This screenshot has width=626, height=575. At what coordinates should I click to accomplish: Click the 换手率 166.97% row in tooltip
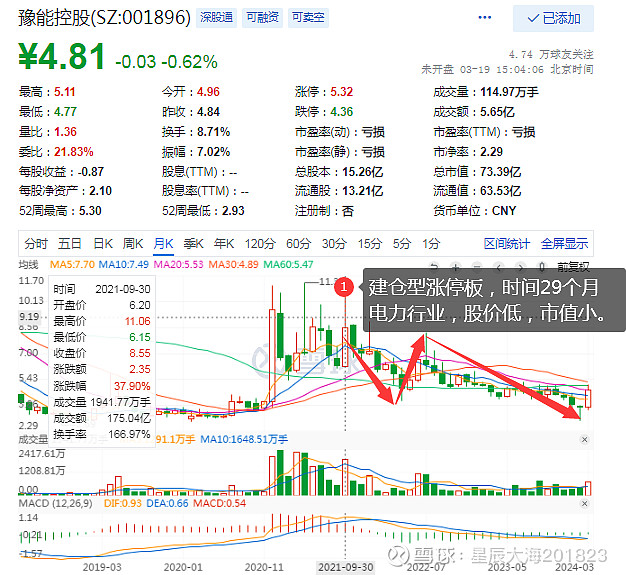pyautogui.click(x=102, y=434)
